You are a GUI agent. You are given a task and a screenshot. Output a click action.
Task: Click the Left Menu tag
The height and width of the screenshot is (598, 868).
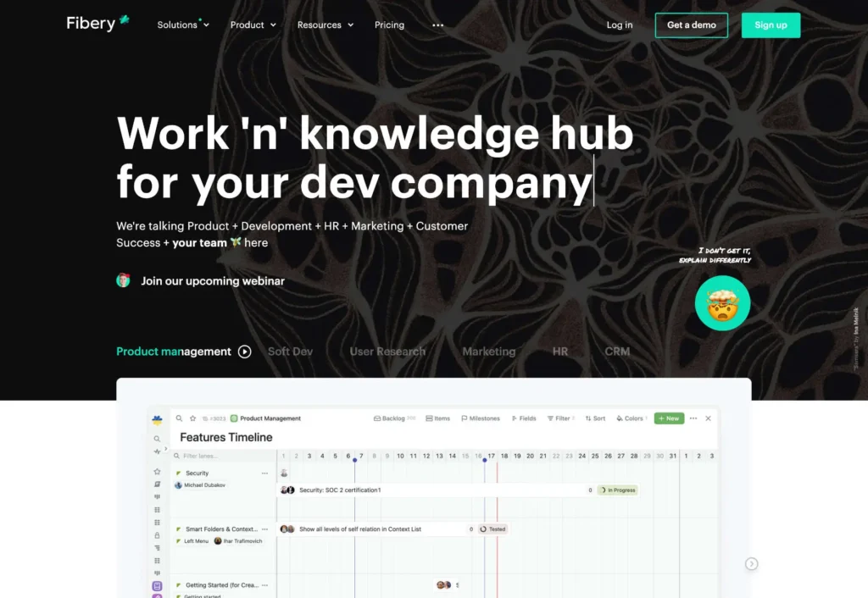[192, 541]
